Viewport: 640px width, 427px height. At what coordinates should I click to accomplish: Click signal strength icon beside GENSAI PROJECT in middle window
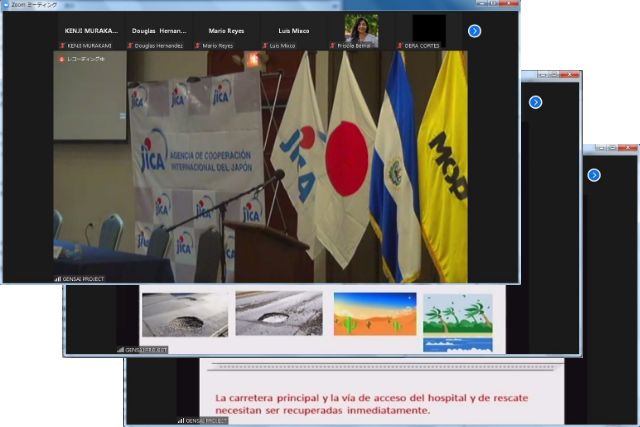coord(120,350)
